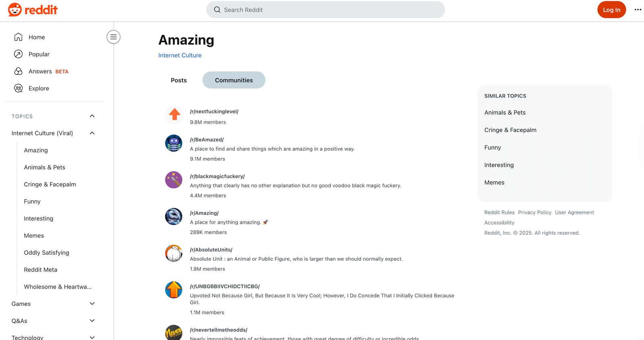
Task: Open Cringe & Facepalm under Similar Topics
Action: [510, 130]
